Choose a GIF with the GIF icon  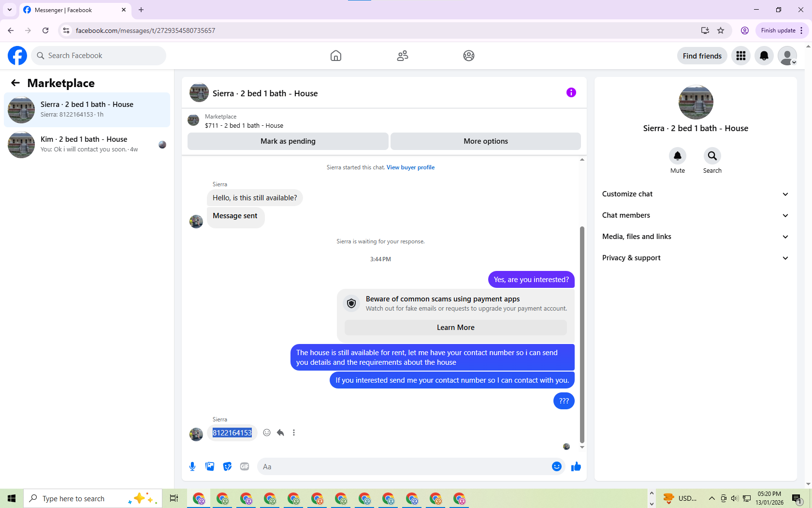pyautogui.click(x=245, y=466)
